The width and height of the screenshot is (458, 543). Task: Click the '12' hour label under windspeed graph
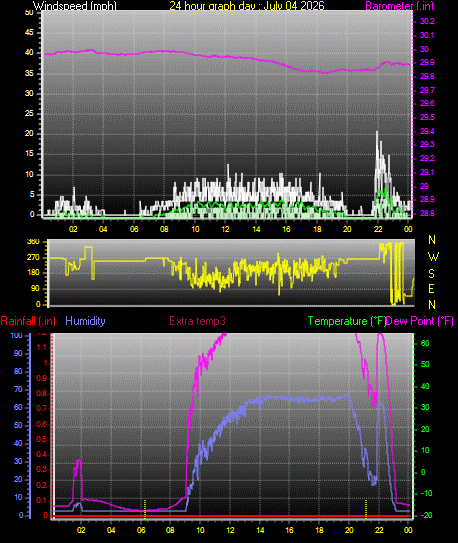point(226,229)
